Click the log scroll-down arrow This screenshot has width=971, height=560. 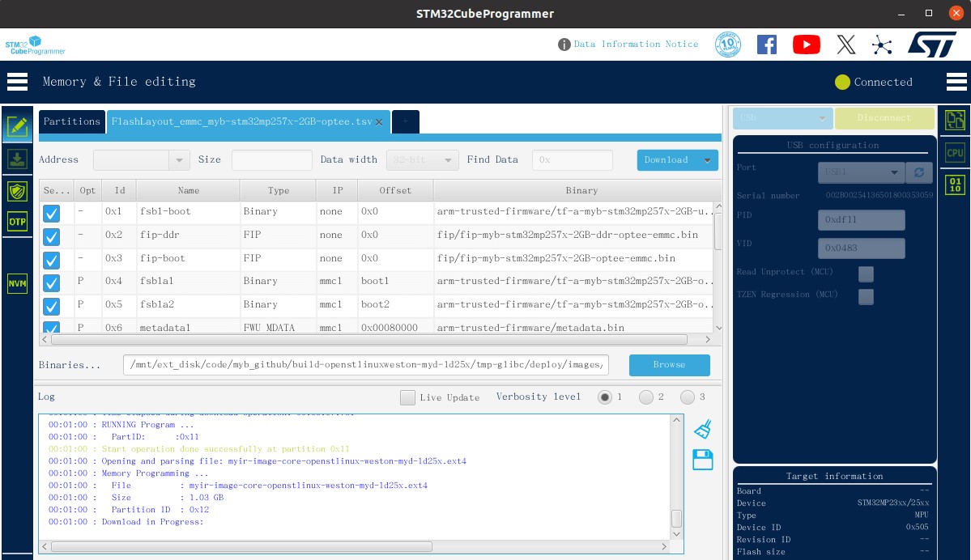(676, 534)
